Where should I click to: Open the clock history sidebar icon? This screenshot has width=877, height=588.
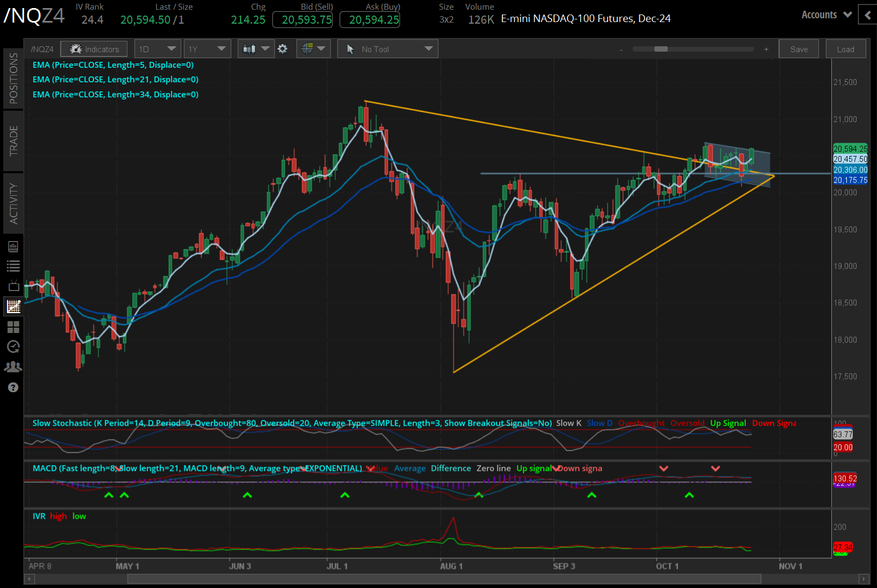point(13,346)
